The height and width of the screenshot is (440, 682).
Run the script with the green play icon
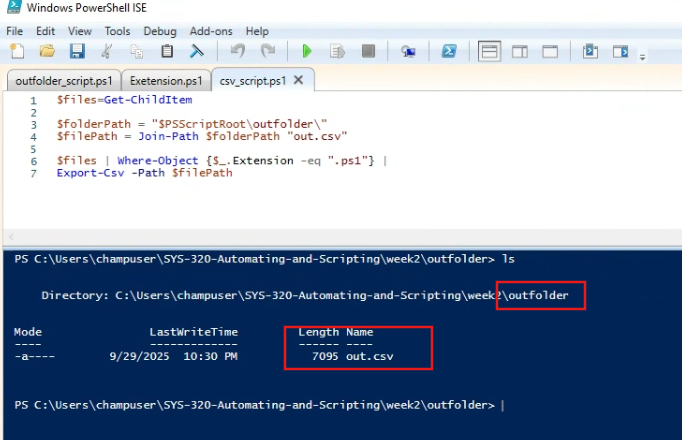307,51
